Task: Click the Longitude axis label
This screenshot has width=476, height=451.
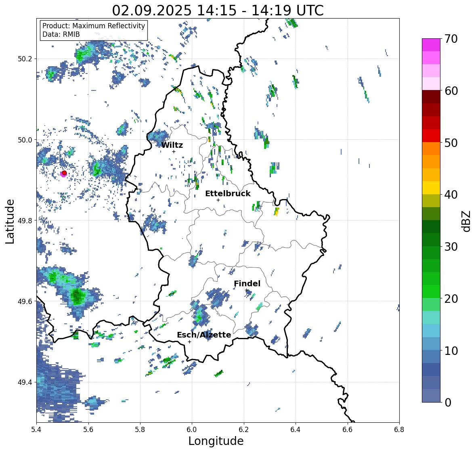Action: click(216, 441)
